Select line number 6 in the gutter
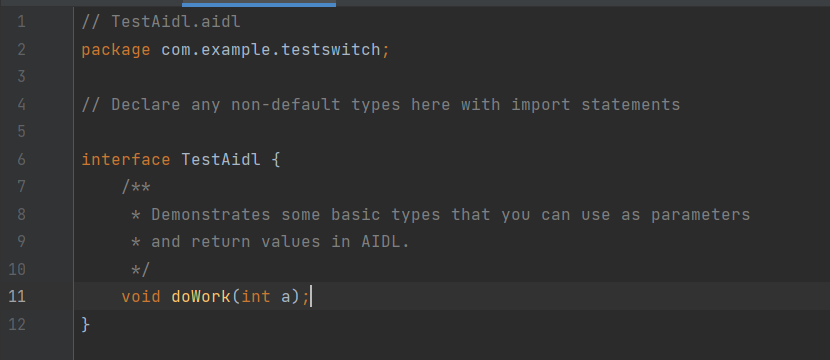 (x=21, y=160)
